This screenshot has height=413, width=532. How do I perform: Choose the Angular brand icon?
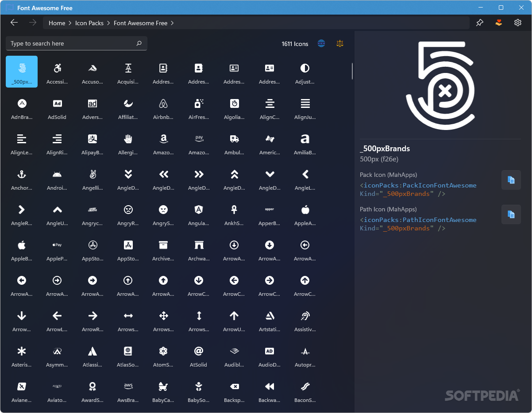pos(199,213)
